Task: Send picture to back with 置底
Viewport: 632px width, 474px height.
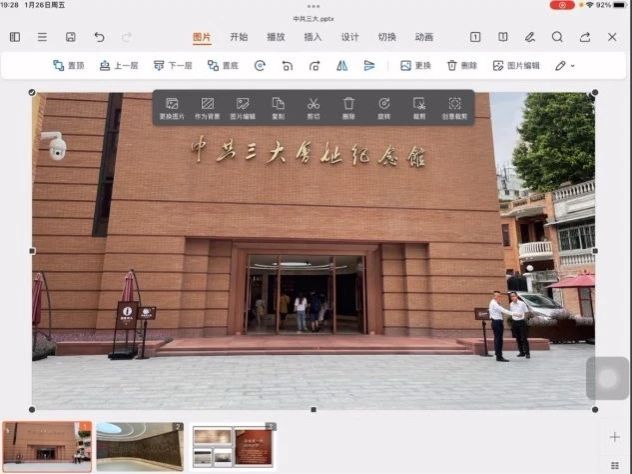Action: click(223, 65)
